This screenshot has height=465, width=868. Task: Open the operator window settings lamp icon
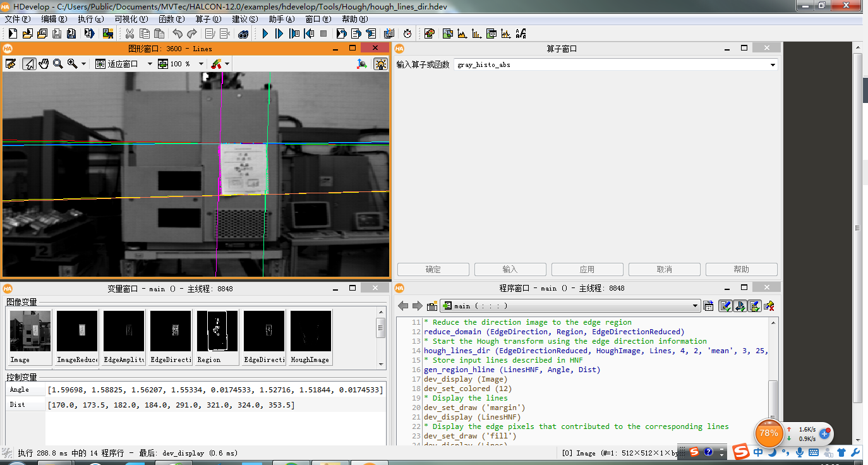[380, 63]
